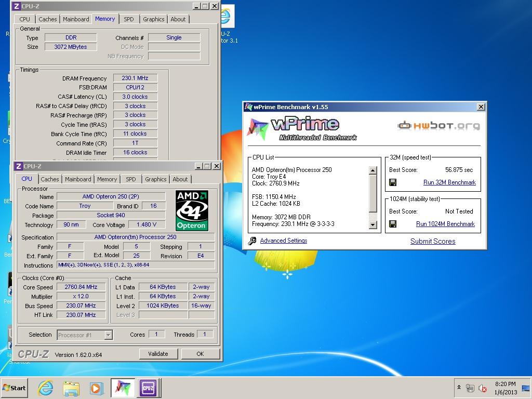Click the Core Voltage 1.480 V field

146,224
